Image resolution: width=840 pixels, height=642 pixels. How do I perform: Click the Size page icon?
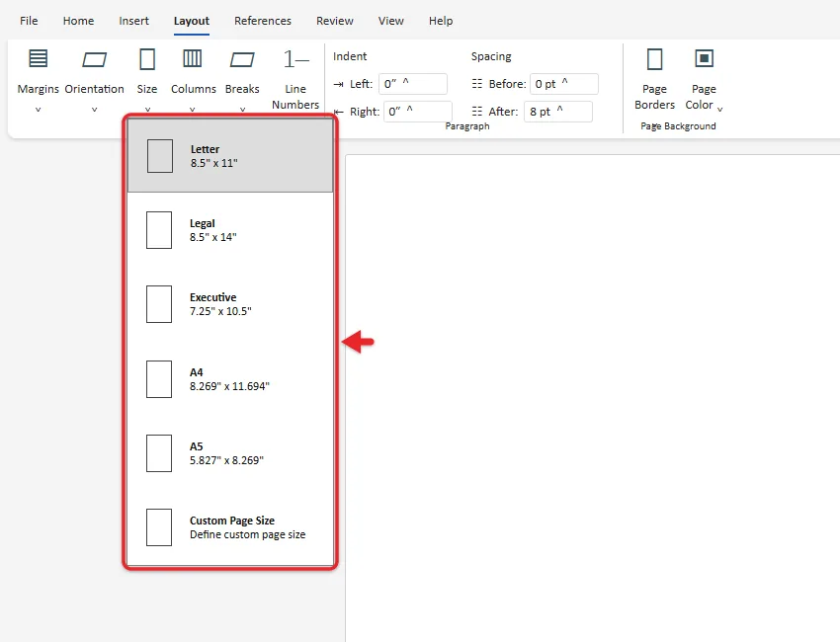pyautogui.click(x=147, y=59)
